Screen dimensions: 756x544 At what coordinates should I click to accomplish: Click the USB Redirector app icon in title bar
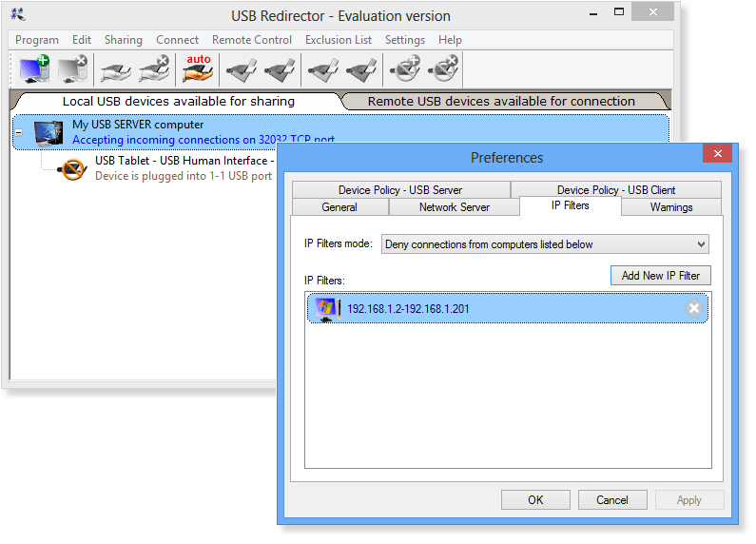(x=18, y=14)
